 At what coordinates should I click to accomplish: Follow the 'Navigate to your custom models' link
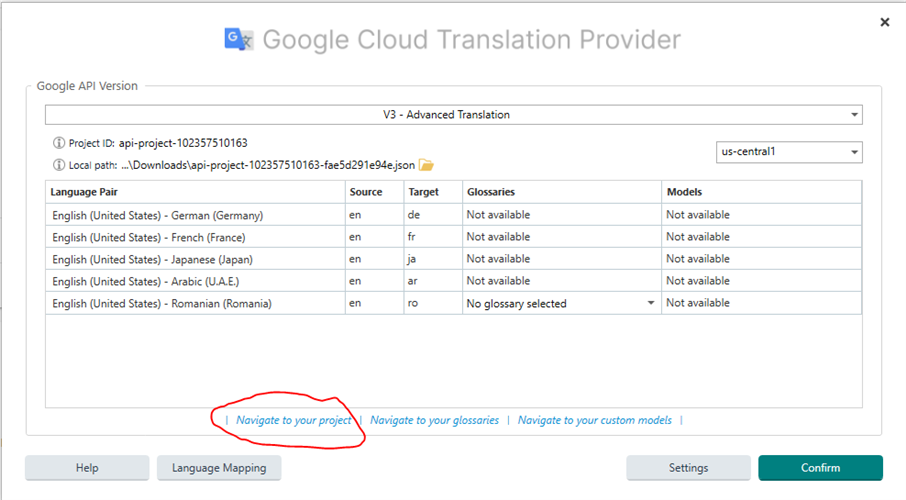[595, 420]
